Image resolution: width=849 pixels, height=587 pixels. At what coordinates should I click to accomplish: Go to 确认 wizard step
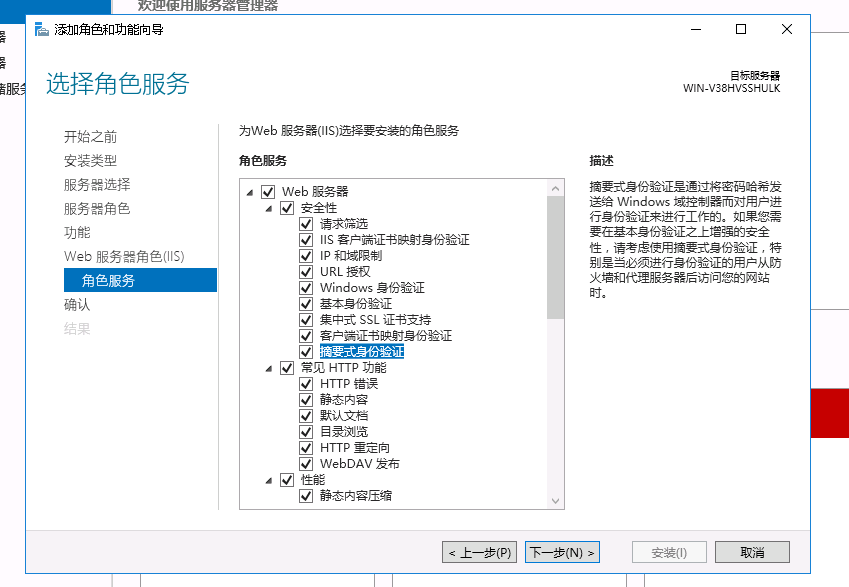77,304
